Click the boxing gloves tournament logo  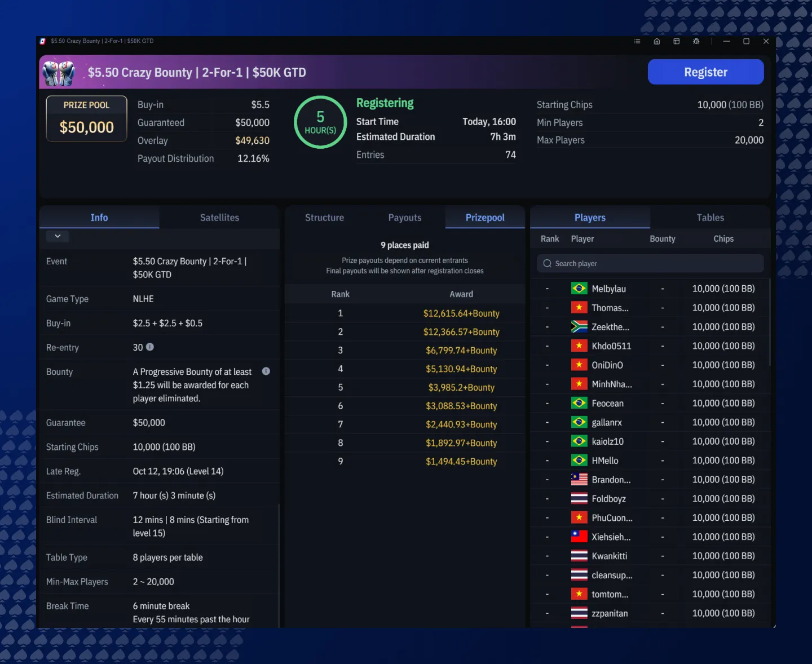pos(59,73)
